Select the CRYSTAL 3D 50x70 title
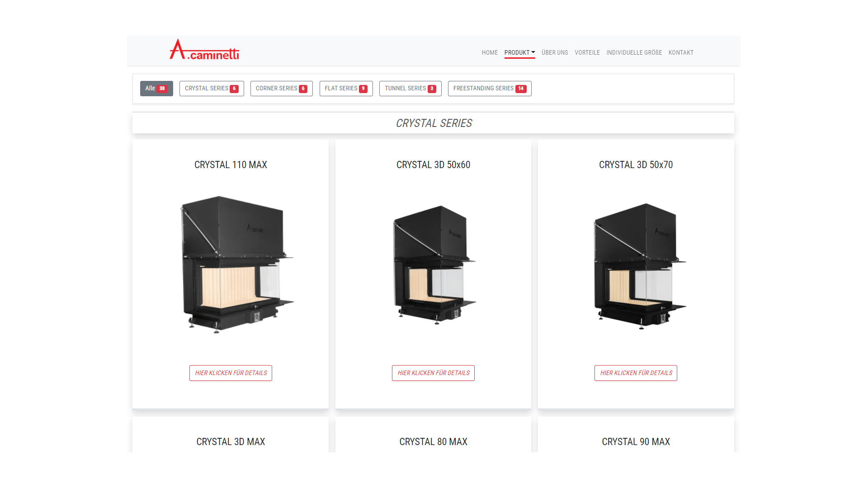868x488 pixels. 636,165
